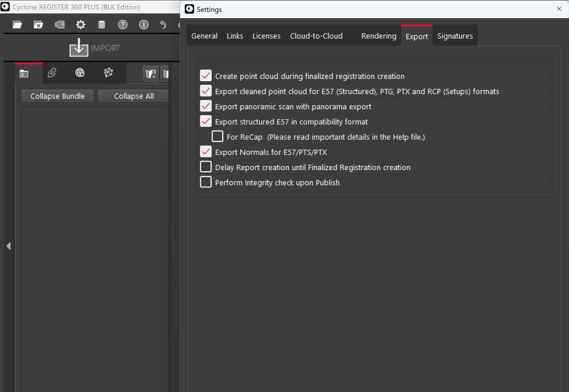Click the database stack icon
This screenshot has width=569, height=392.
[x=102, y=25]
